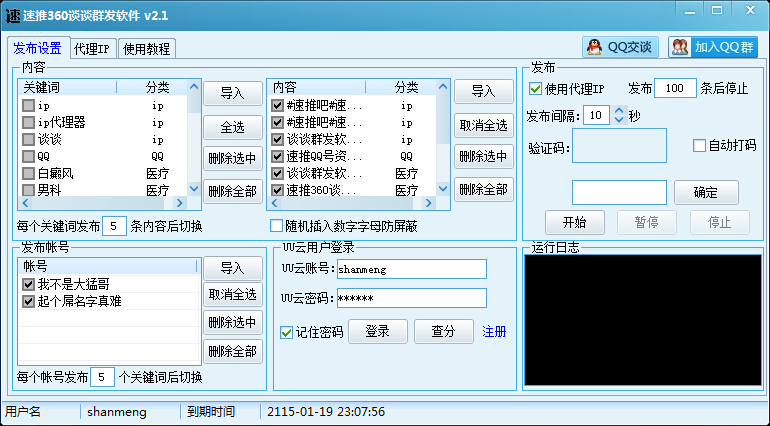The image size is (770, 426).
Task: Click content list scroll up arrow
Action: click(x=443, y=87)
